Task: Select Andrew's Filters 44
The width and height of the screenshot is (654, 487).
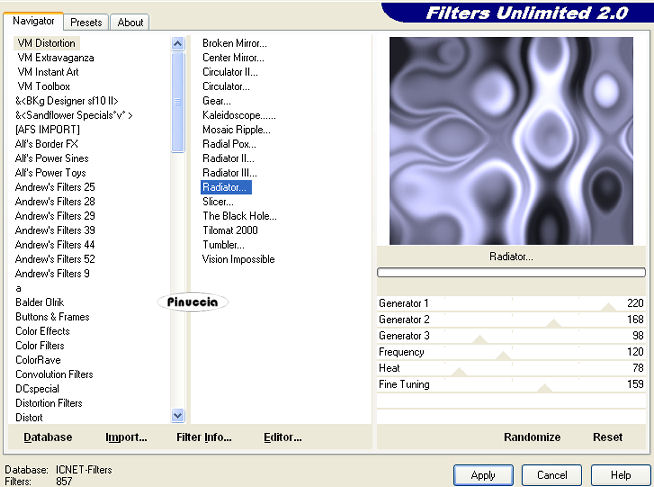Action: click(55, 245)
